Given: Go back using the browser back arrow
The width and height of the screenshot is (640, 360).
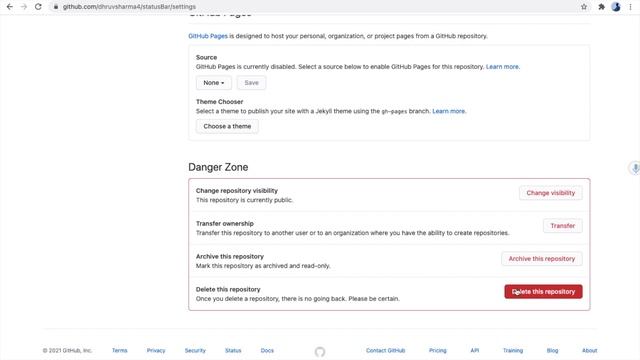Looking at the screenshot, I should pyautogui.click(x=9, y=7).
